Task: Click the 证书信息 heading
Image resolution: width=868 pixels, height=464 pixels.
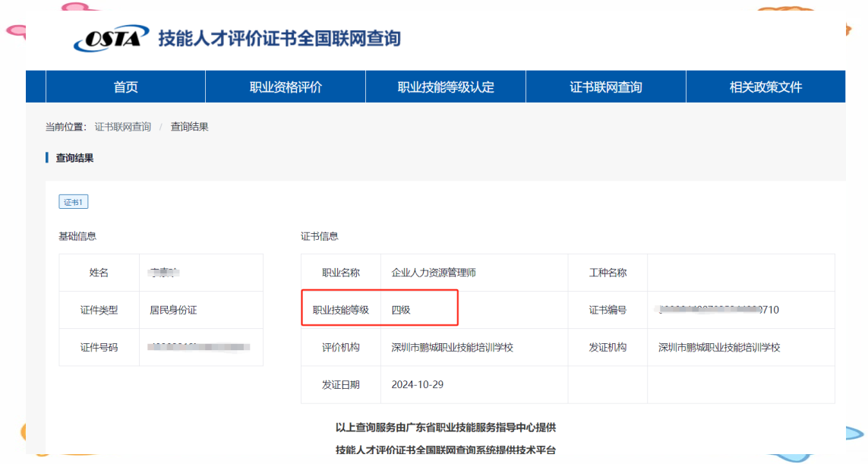Action: [x=320, y=236]
